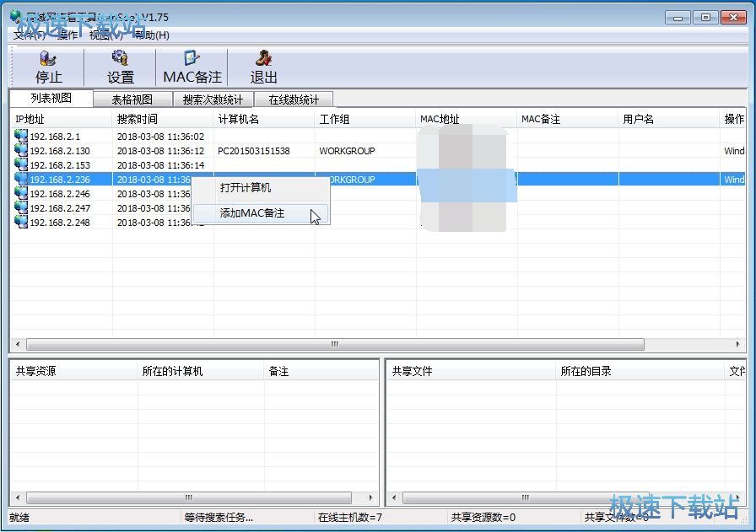Image resolution: width=756 pixels, height=532 pixels.
Task: Select the IP 192.168.2.248
Action: (60, 223)
